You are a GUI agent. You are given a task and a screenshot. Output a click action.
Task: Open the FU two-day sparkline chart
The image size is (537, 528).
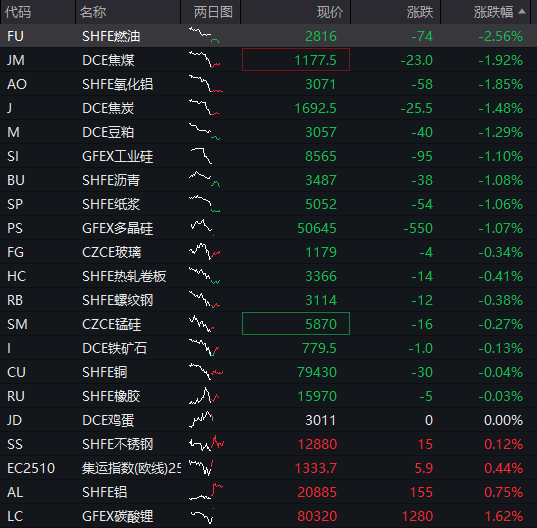[204, 35]
